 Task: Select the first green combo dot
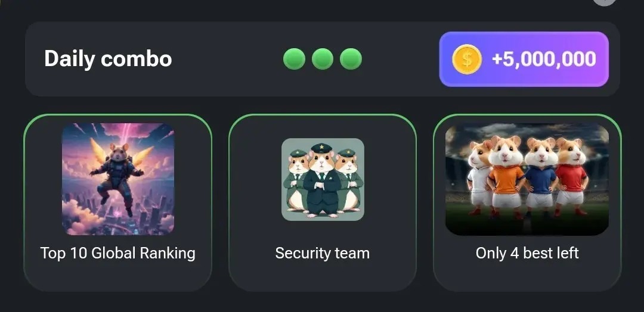(294, 58)
